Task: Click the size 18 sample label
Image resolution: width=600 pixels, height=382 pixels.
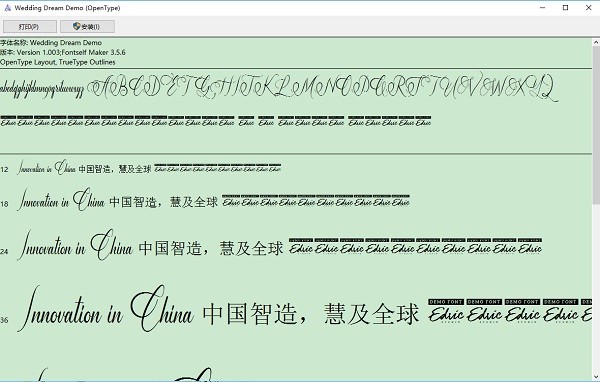Action: click(4, 204)
